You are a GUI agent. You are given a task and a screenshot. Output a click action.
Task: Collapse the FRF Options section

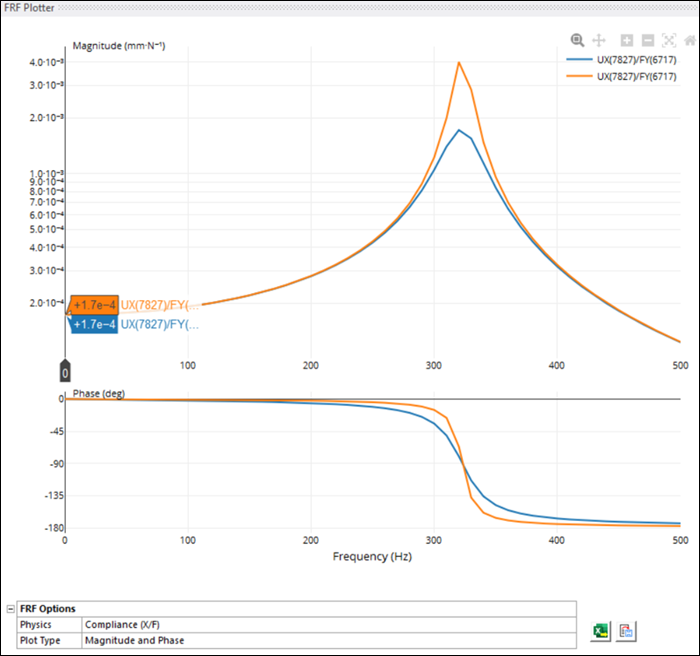click(11, 608)
